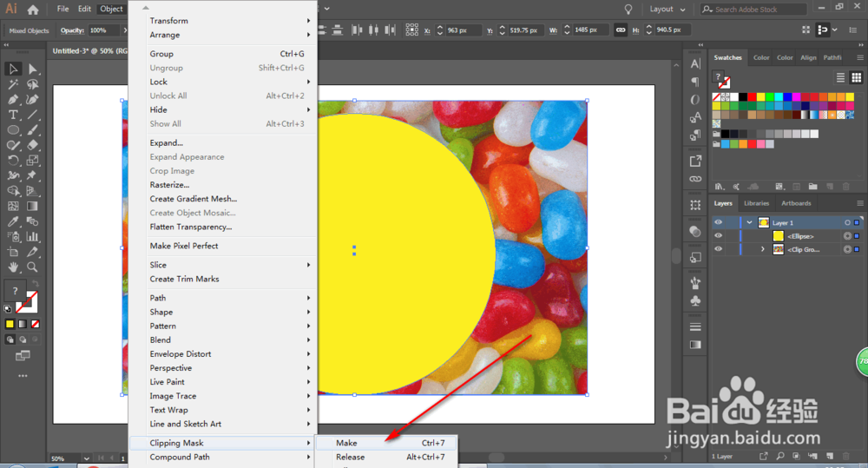
Task: Select the Paintbrush tool
Action: [33, 130]
